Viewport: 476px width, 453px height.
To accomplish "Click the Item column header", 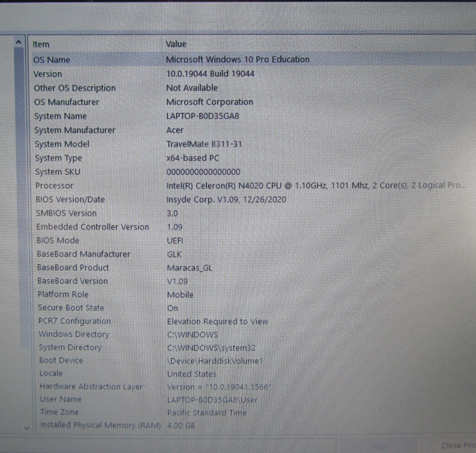I will [x=41, y=44].
